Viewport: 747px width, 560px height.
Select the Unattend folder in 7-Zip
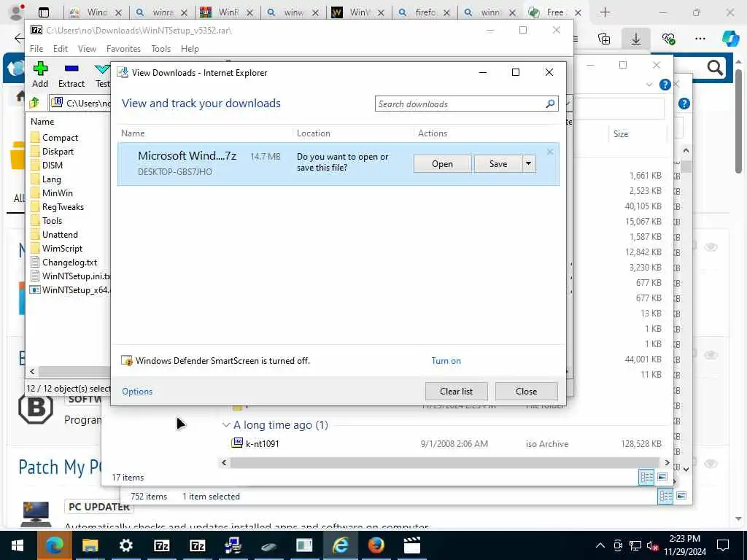[x=60, y=234]
